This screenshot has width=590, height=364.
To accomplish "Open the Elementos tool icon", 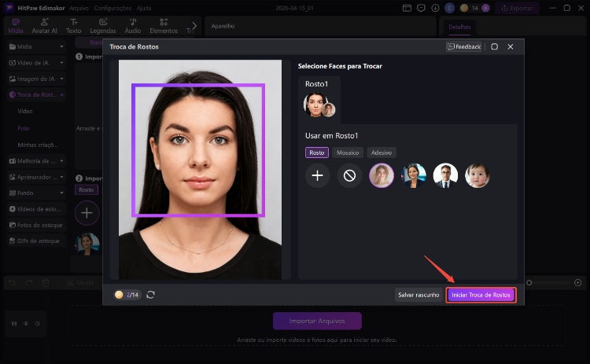I will [163, 26].
